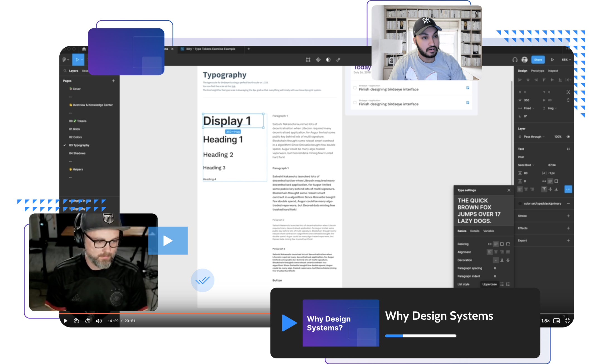This screenshot has width=613, height=364.
Task: Add a Stroke with its plus icon
Action: (568, 216)
